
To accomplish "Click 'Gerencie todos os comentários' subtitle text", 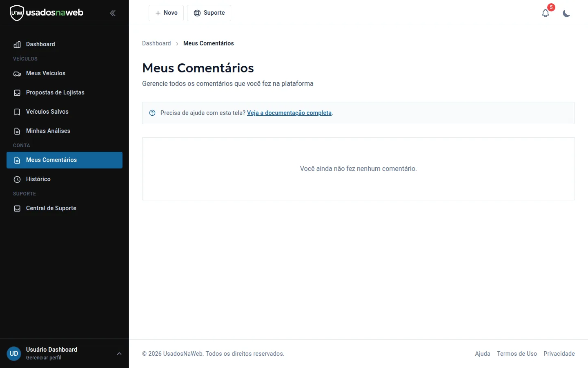I will point(187,83).
